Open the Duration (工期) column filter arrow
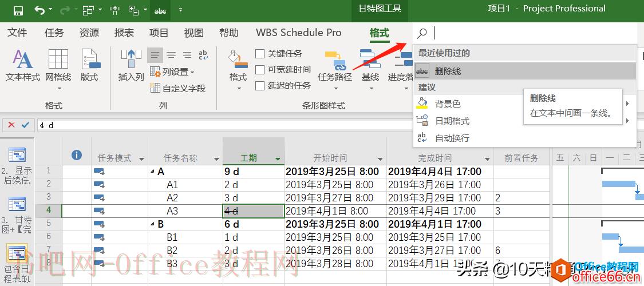 278,159
